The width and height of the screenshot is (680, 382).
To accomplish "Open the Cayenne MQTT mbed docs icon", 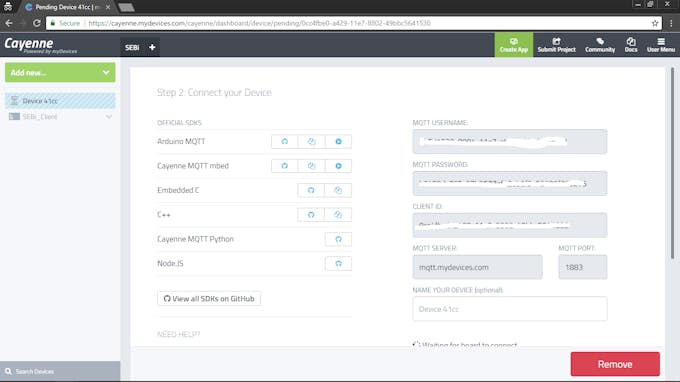I will (x=311, y=166).
